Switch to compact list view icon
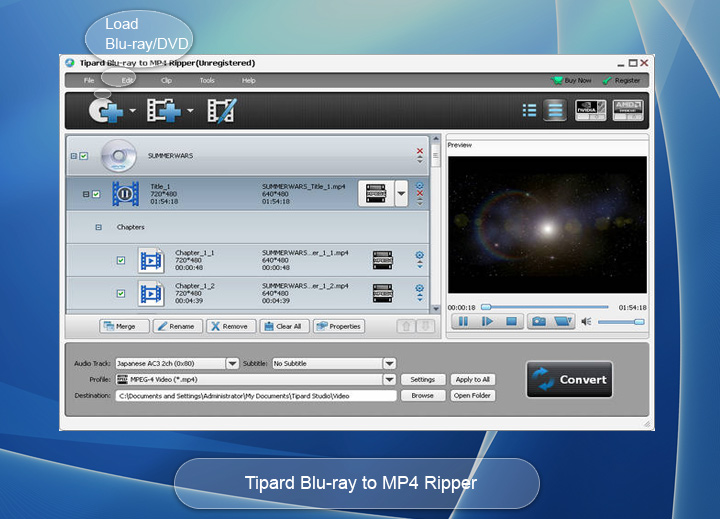The image size is (720, 519). point(529,111)
